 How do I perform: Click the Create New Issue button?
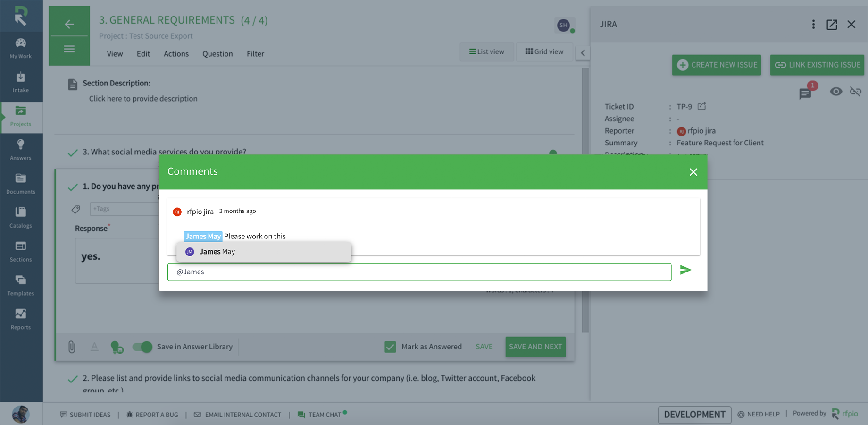(717, 65)
